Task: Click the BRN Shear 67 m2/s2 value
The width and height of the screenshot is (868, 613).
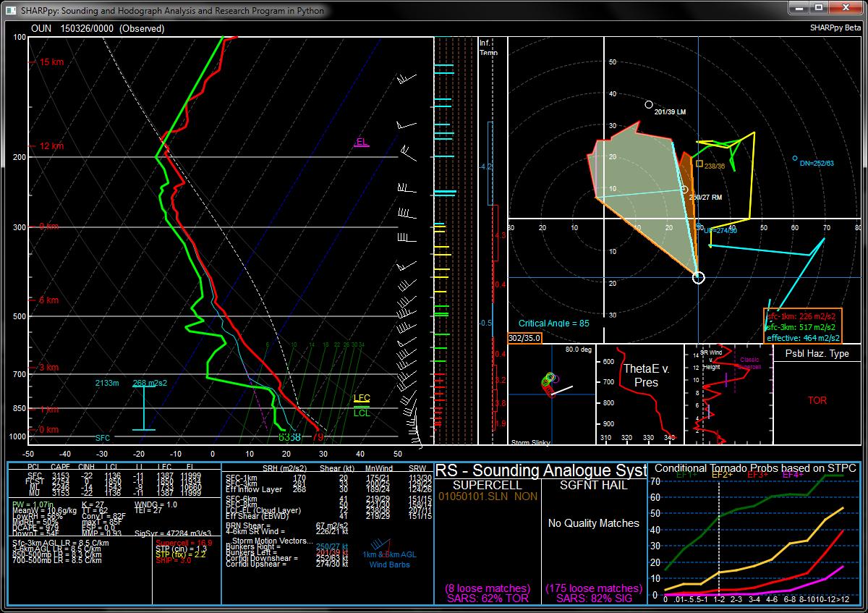Action: [x=332, y=526]
